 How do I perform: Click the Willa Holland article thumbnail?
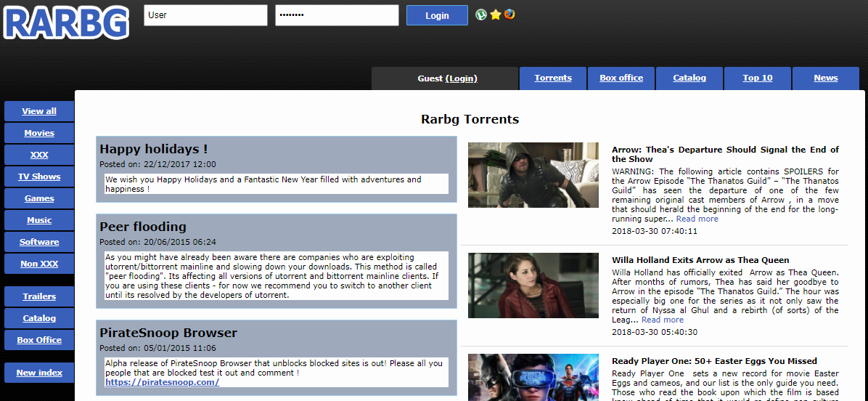pos(533,285)
